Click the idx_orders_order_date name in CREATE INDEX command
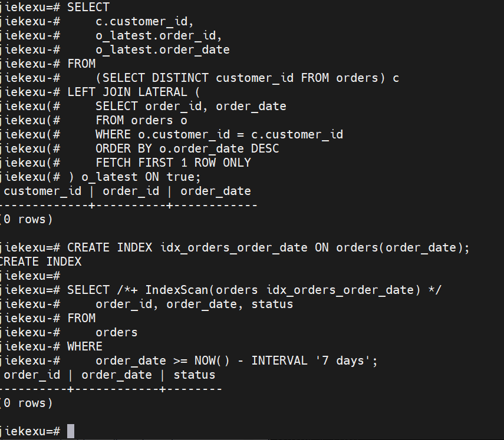The height and width of the screenshot is (440, 504). point(234,247)
